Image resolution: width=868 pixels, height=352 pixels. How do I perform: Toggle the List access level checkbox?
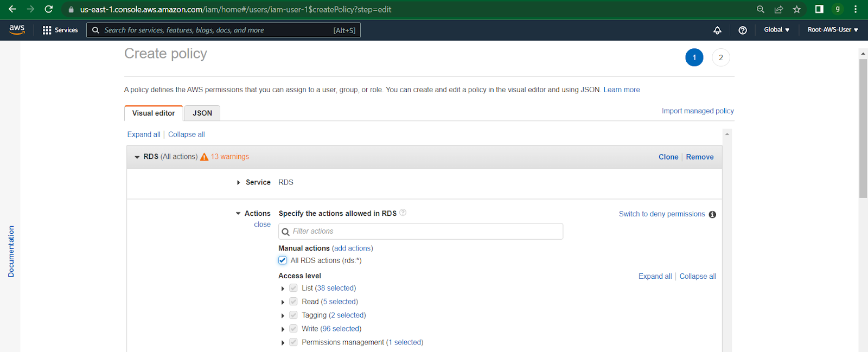point(293,288)
